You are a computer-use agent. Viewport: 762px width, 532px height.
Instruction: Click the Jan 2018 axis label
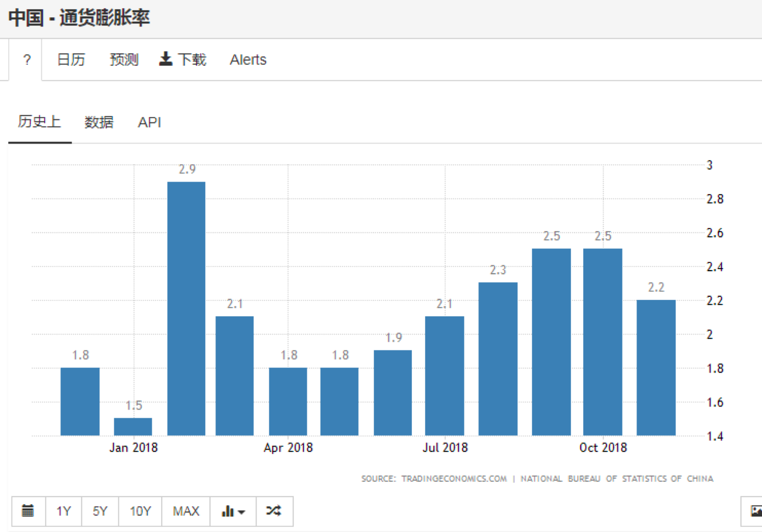coord(133,447)
